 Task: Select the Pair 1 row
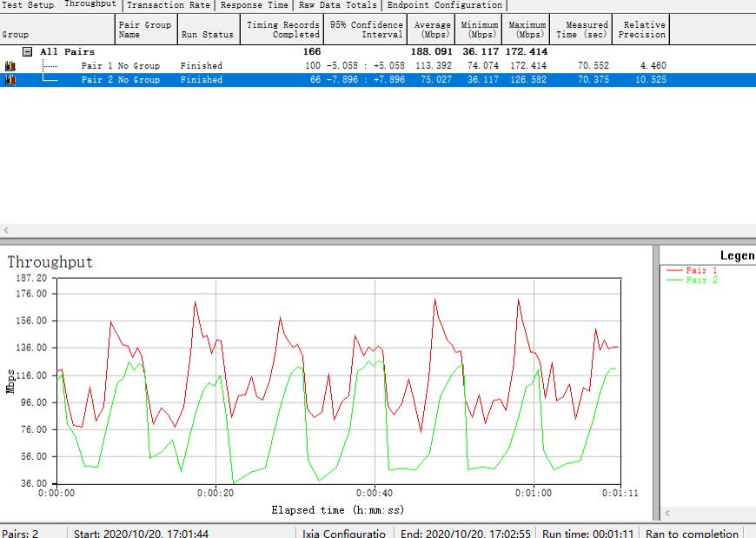pyautogui.click(x=121, y=66)
